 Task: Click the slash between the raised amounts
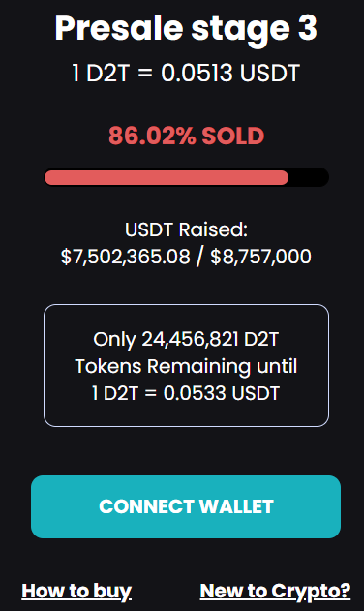(200, 257)
